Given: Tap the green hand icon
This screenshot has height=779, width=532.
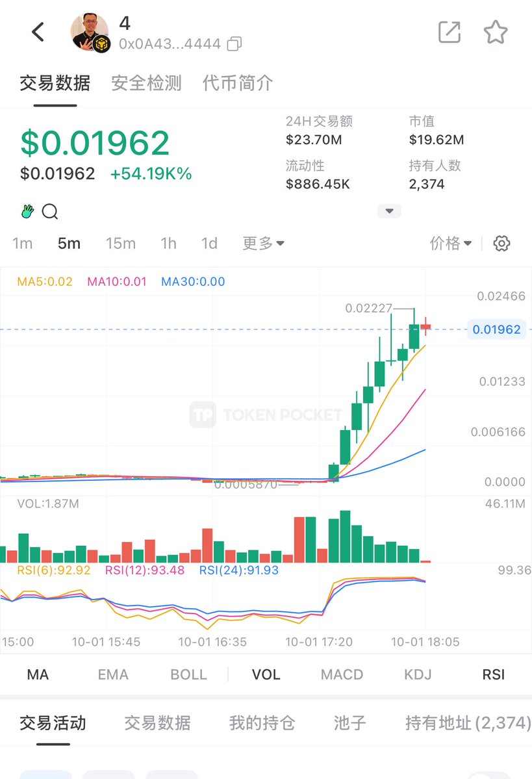Looking at the screenshot, I should click(27, 211).
